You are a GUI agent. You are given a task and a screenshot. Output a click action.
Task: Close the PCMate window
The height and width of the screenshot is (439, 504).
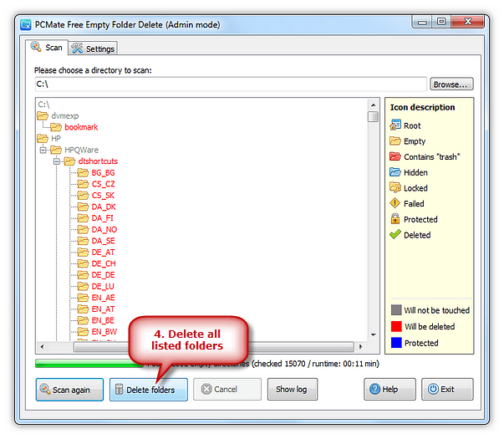click(468, 22)
